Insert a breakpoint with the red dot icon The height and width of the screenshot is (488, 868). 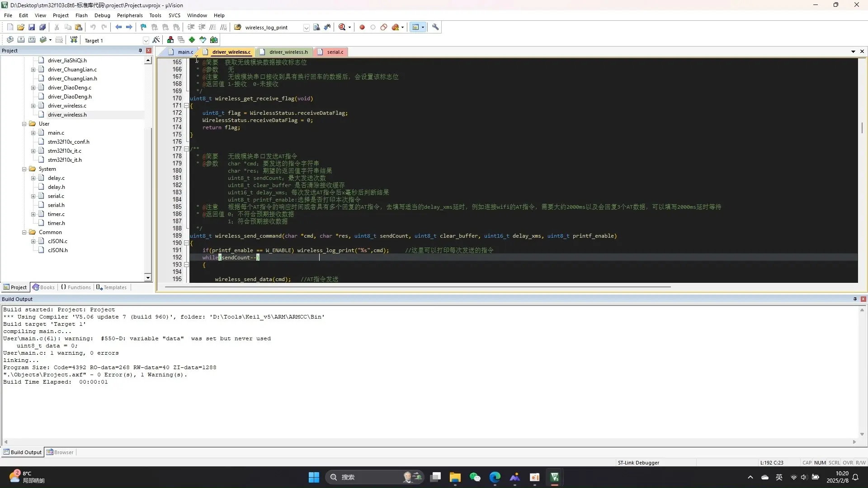362,27
